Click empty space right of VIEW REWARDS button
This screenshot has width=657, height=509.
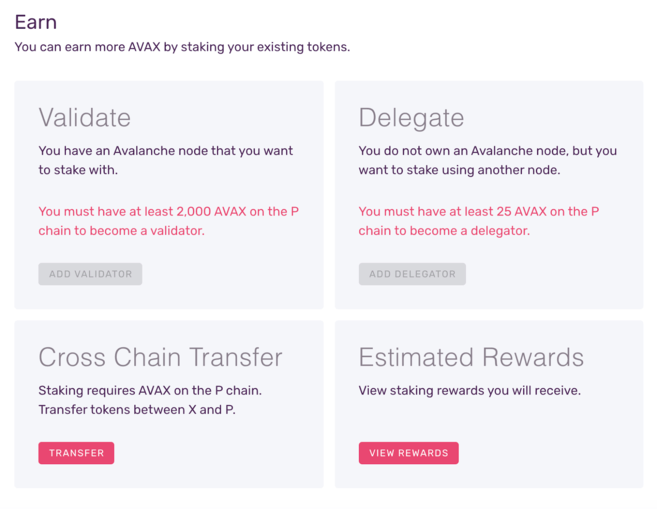coord(550,453)
